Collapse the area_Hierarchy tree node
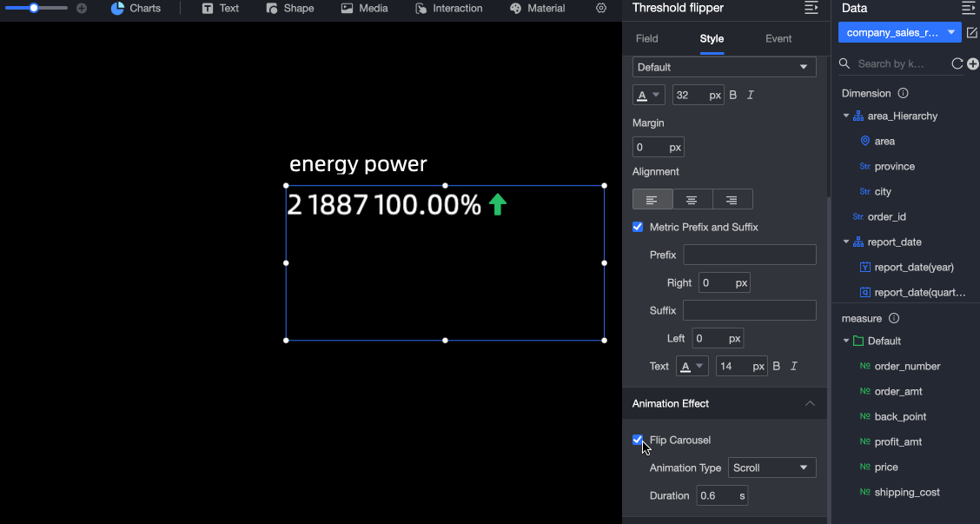980x524 pixels. [x=846, y=116]
